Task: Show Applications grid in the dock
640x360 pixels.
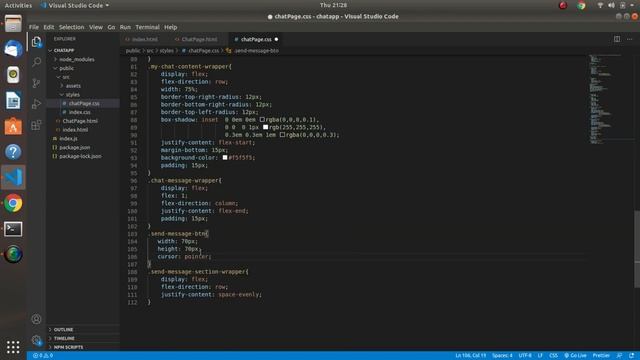Action: click(x=13, y=347)
